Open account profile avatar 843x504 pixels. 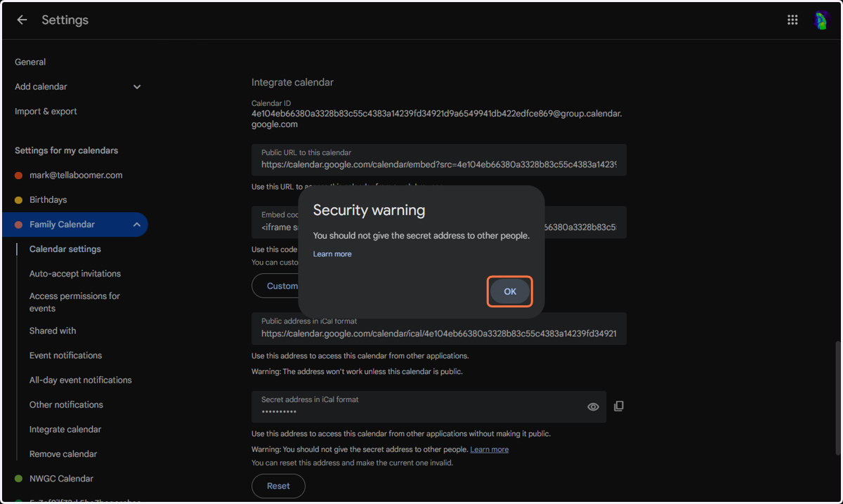(821, 20)
